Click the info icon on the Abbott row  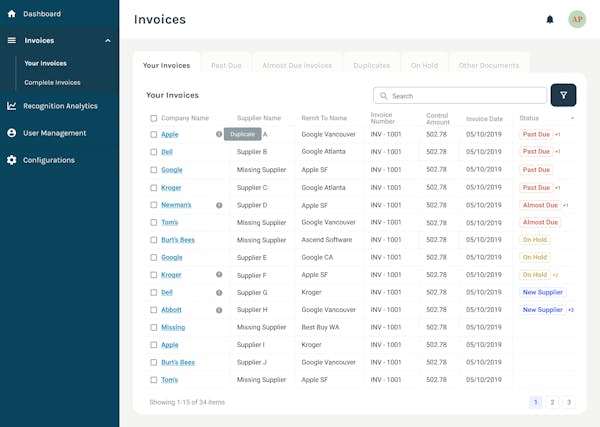coord(219,310)
